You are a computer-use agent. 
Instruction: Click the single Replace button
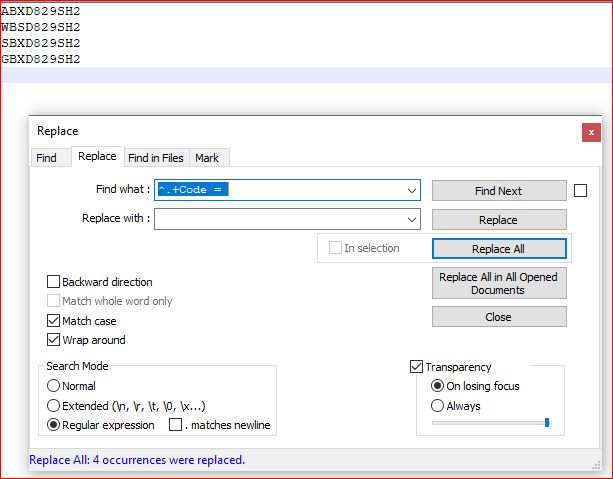coord(499,220)
